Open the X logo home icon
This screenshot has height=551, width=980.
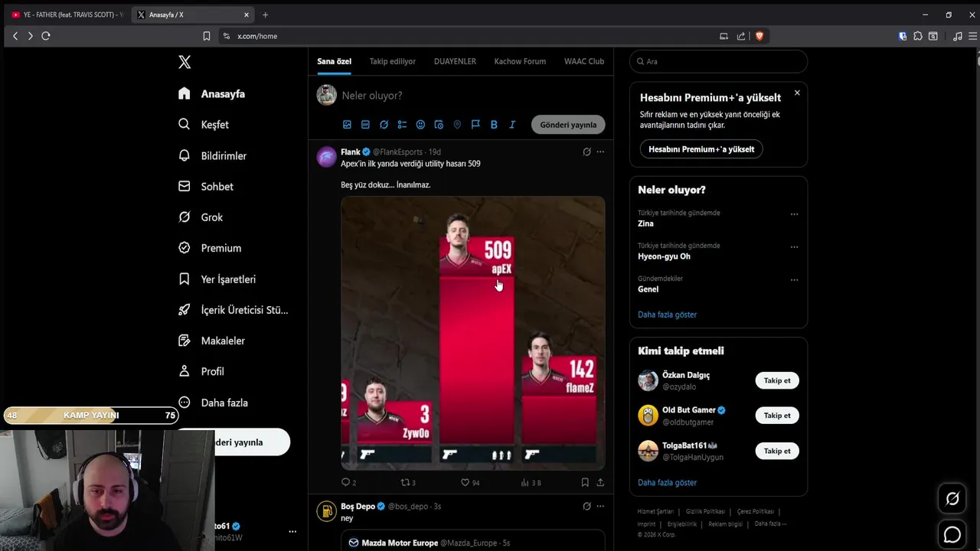pyautogui.click(x=185, y=63)
